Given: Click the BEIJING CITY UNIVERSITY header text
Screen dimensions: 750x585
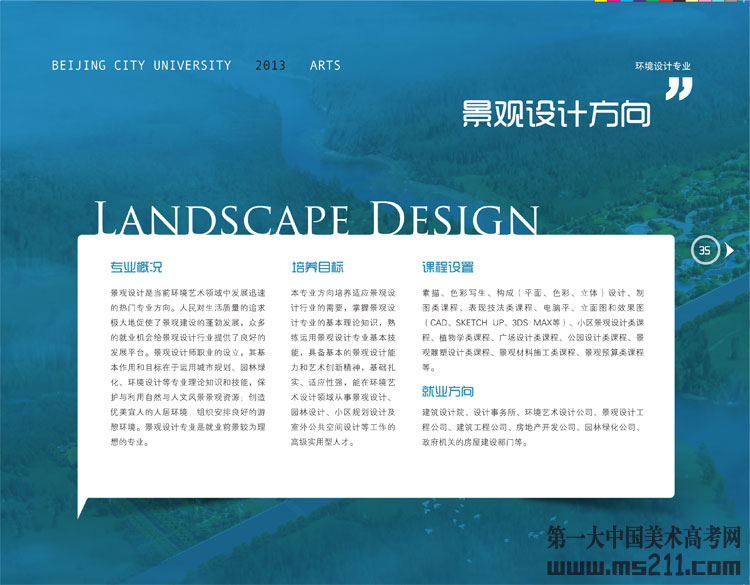Looking at the screenshot, I should (x=141, y=66).
